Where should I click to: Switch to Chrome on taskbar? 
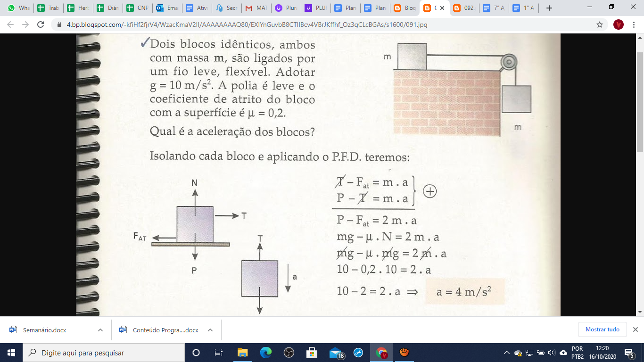pyautogui.click(x=381, y=353)
